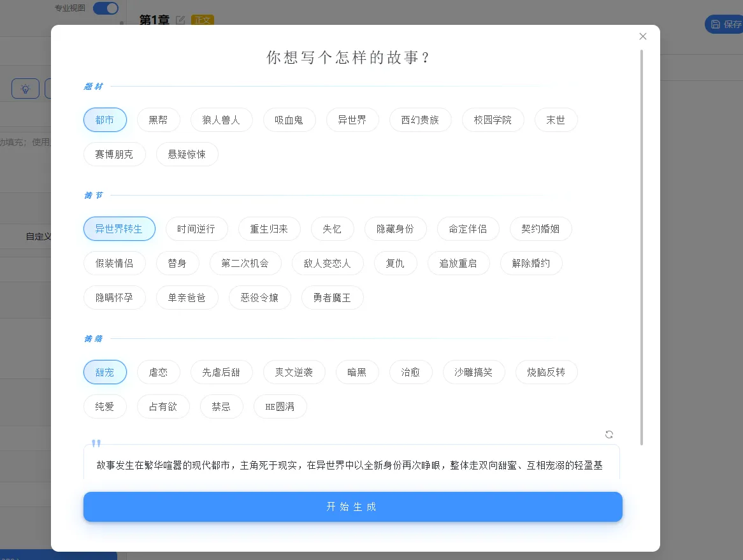
Task: Select the 校园学院 genre tag
Action: click(x=493, y=120)
